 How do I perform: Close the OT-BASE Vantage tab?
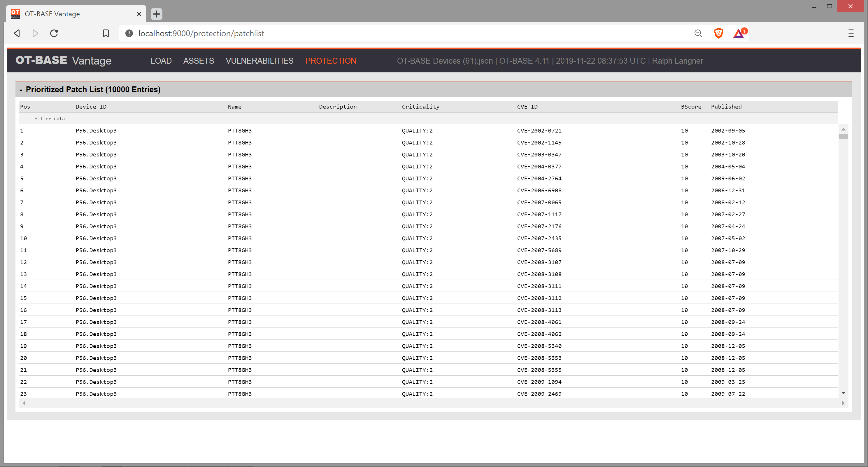139,14
